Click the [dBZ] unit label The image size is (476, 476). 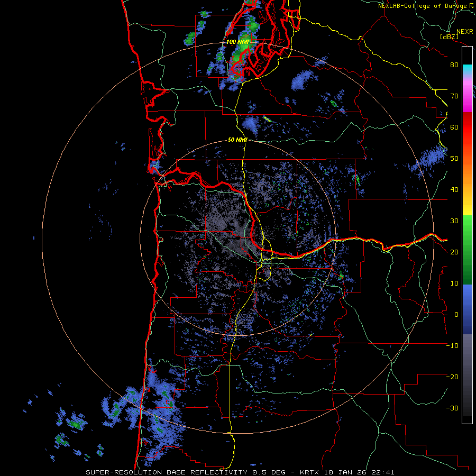point(449,36)
